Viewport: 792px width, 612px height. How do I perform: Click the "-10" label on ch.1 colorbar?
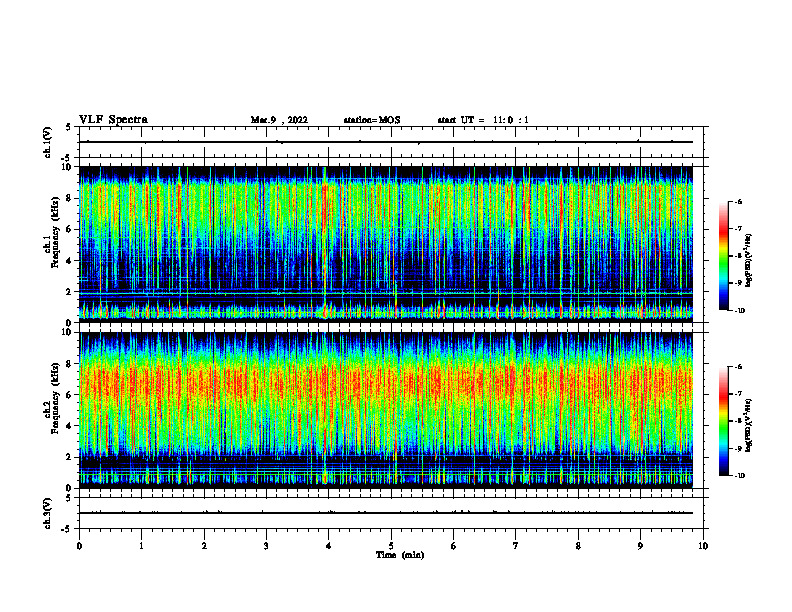point(740,311)
